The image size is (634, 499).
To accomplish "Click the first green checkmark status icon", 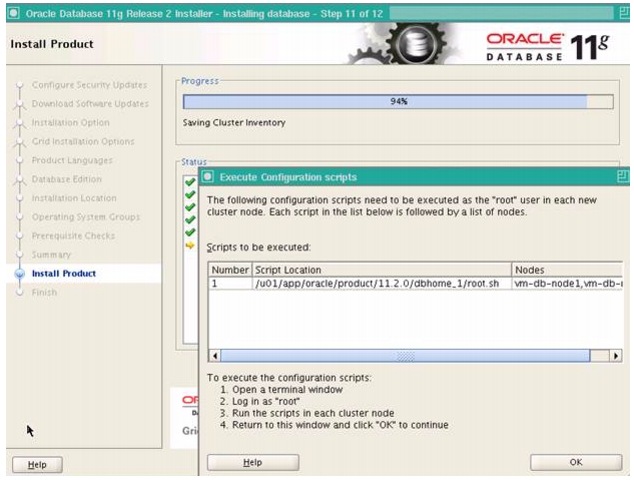I will (190, 182).
